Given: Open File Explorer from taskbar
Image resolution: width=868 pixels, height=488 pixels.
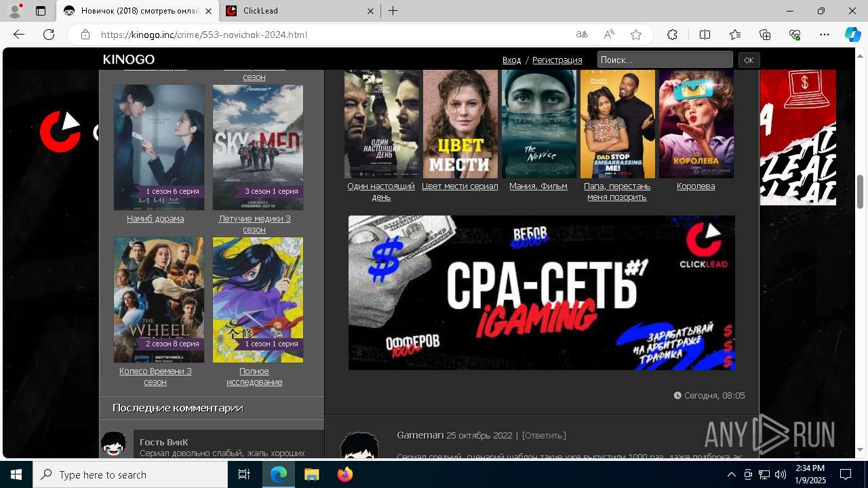Looking at the screenshot, I should pos(311,474).
